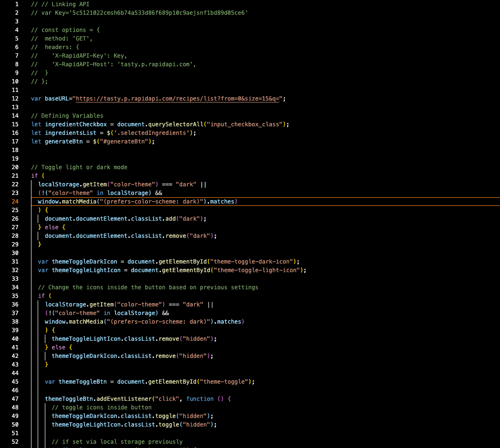
Task: Click localStorage.getItem on line 22
Action: point(72,184)
